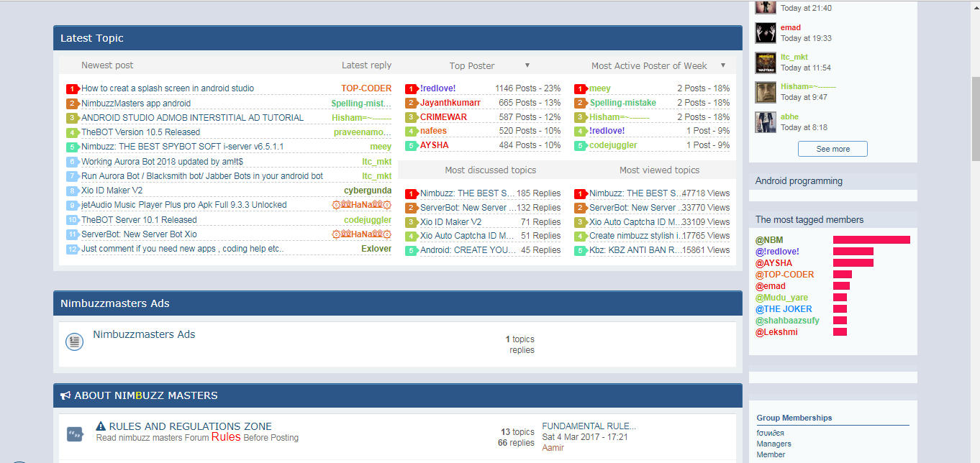980x463 pixels.
Task: Click @NBM tagged member link
Action: tap(769, 240)
